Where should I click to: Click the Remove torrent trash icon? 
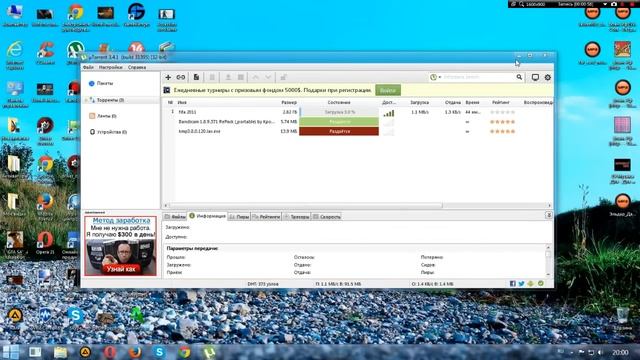pos(212,77)
